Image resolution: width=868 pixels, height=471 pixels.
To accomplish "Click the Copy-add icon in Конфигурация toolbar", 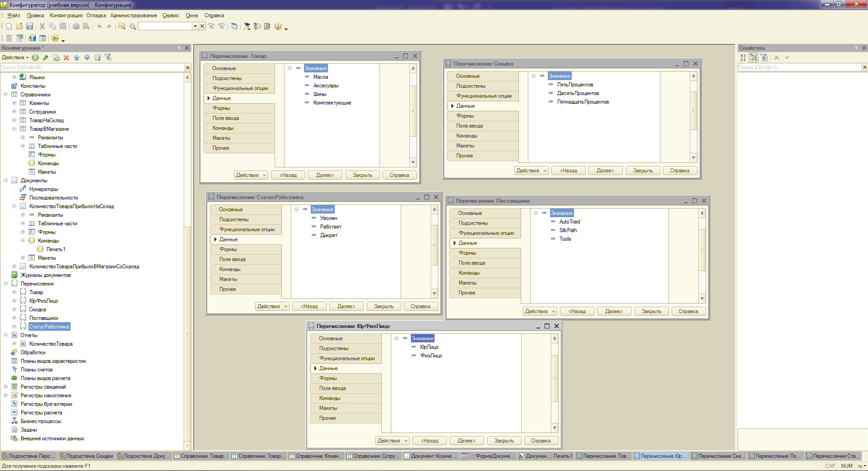I will [56, 57].
